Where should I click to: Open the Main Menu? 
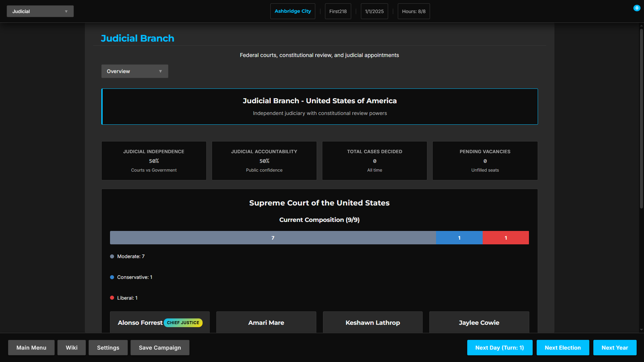pyautogui.click(x=31, y=348)
